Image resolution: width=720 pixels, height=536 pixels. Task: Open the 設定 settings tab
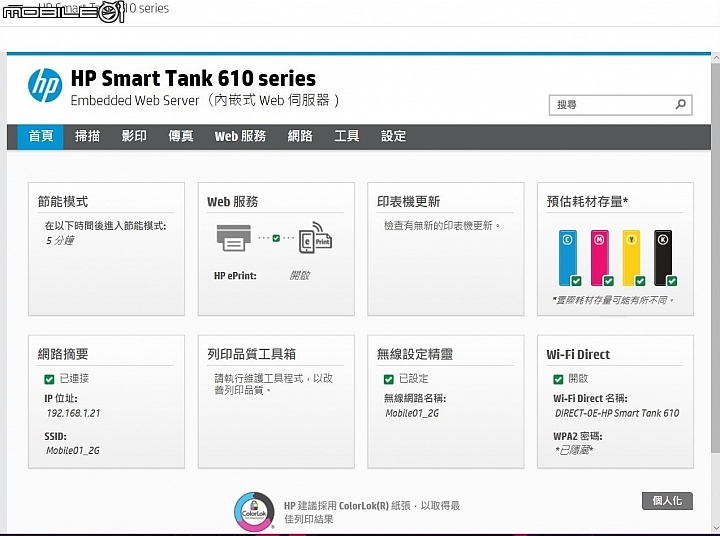pos(394,136)
